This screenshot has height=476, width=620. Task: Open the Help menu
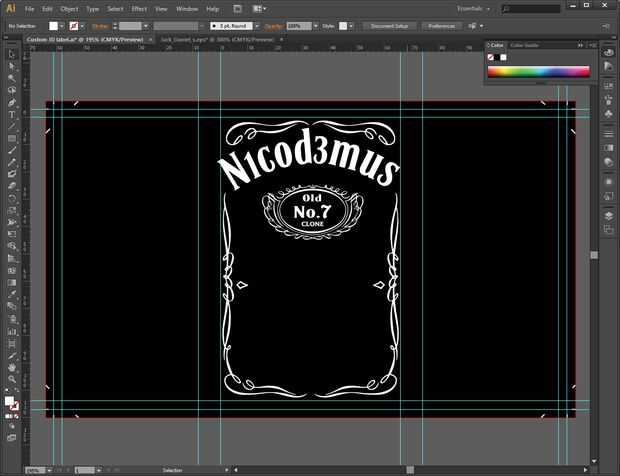pyautogui.click(x=212, y=9)
